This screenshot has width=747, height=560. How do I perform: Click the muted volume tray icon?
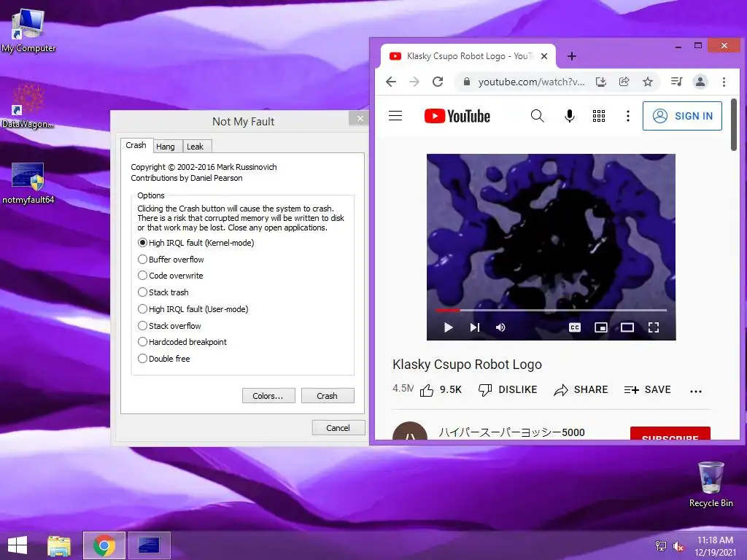coord(678,546)
